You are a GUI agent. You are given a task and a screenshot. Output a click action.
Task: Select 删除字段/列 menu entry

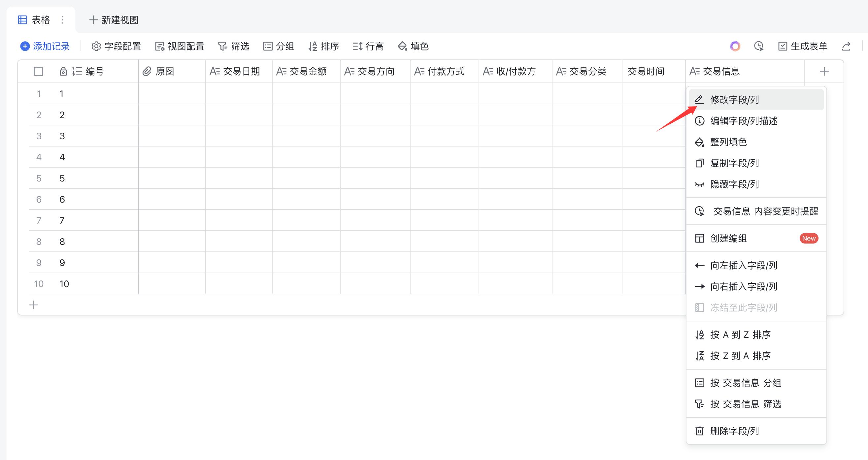(x=734, y=431)
